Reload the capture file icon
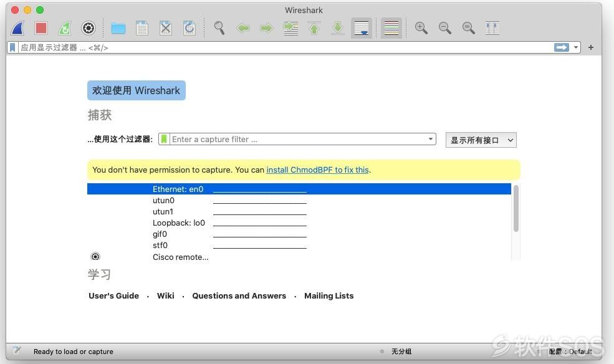The width and height of the screenshot is (614, 364). click(189, 28)
